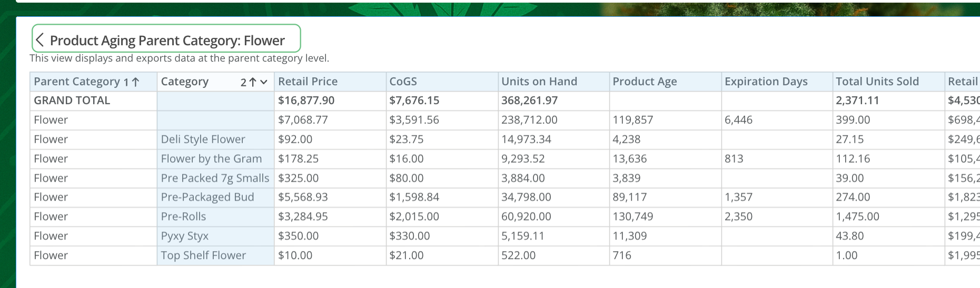Open the Pre-Packaged Bud category
Viewport: 980px width, 288px height.
pyautogui.click(x=207, y=197)
